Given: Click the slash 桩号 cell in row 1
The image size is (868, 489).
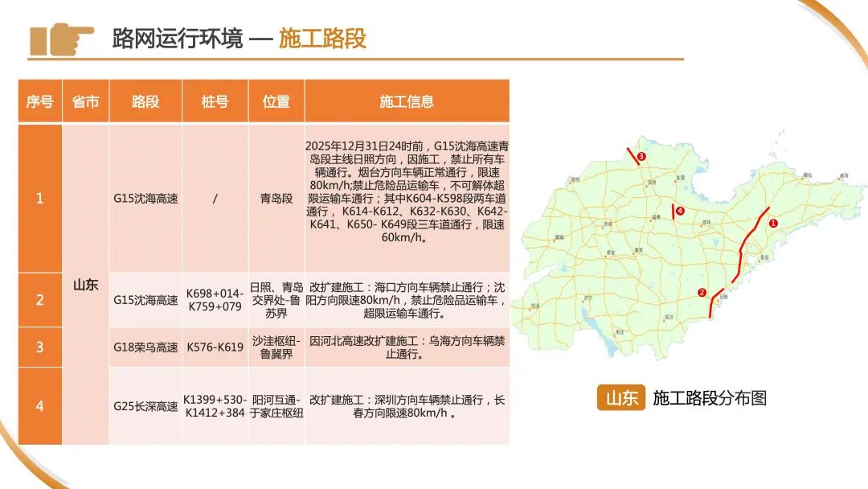Looking at the screenshot, I should point(215,199).
